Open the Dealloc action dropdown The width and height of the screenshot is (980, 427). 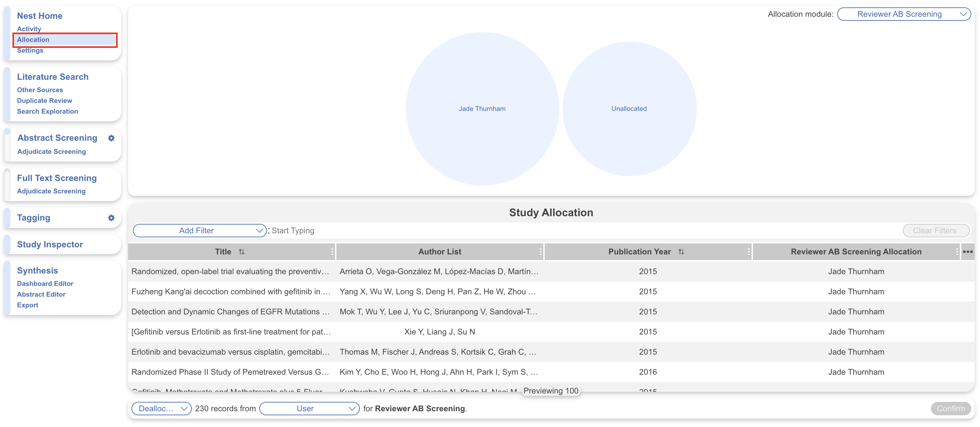pos(161,408)
